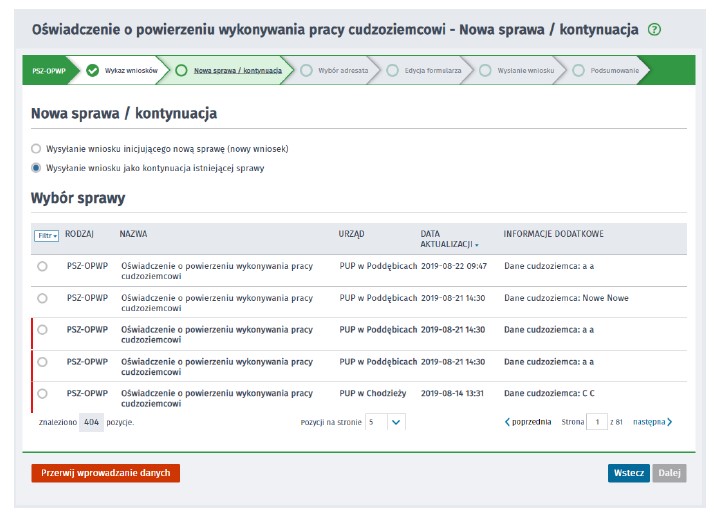This screenshot has width=723, height=520.
Task: Select the continuation of existing case option
Action: tap(37, 168)
